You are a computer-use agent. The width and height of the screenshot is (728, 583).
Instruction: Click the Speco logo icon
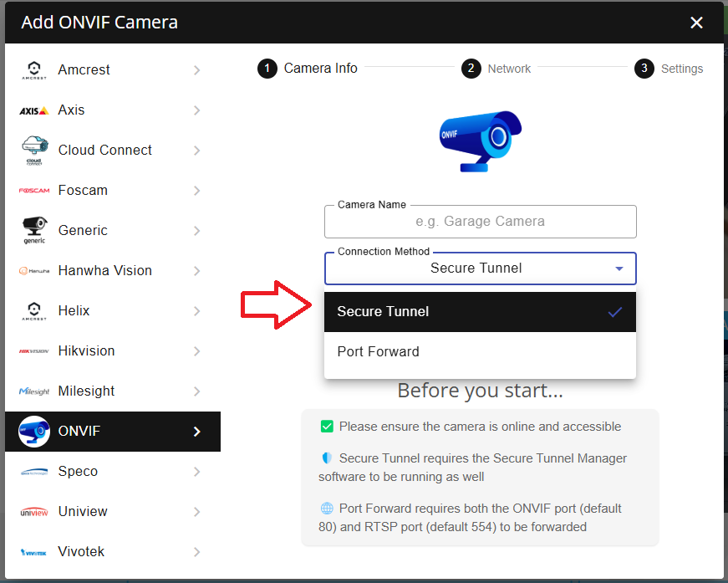[34, 472]
